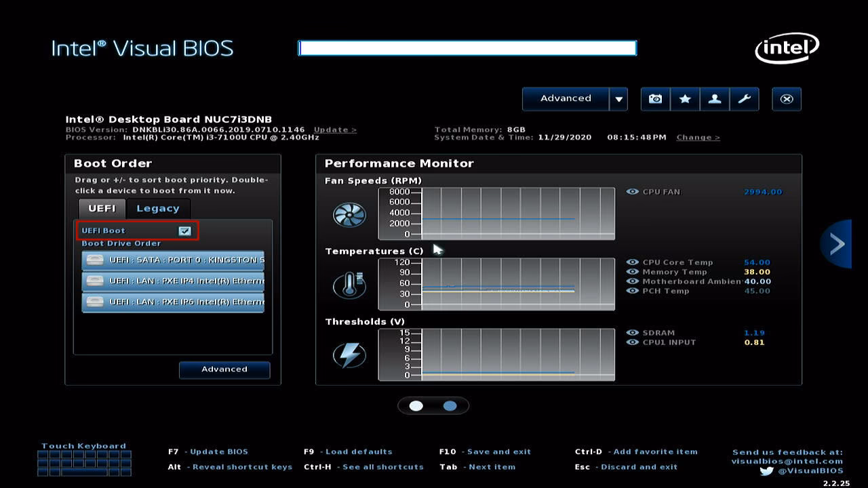Open the wrench settings tools
Viewport: 868px width, 488px height.
745,98
